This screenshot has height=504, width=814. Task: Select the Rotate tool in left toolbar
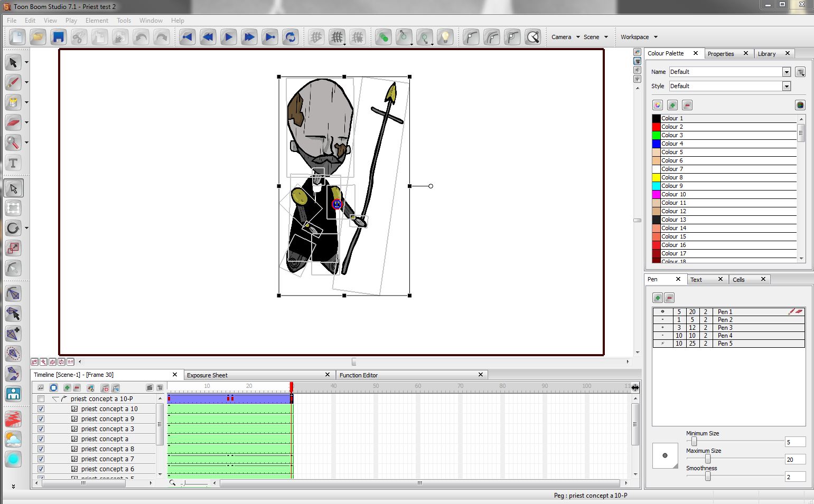tap(13, 228)
